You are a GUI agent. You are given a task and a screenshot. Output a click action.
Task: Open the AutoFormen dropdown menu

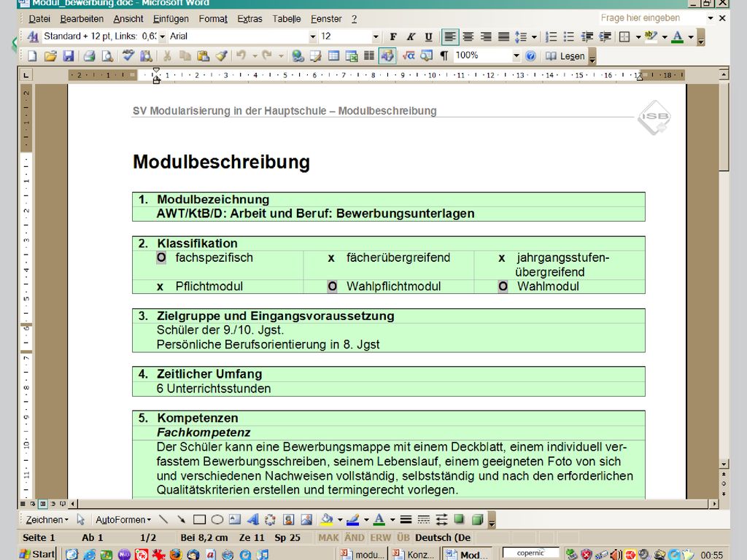(123, 519)
